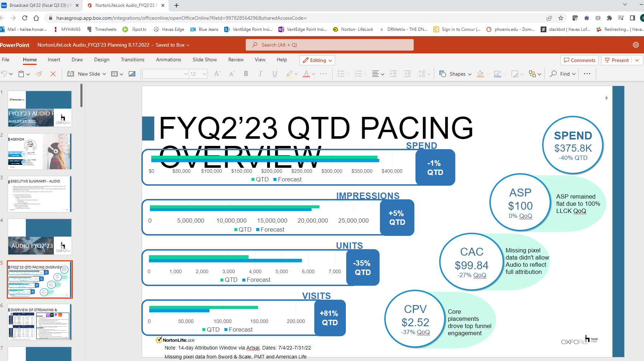The image size is (644, 361).
Task: Expand the Paste options arrow
Action: coord(28,74)
